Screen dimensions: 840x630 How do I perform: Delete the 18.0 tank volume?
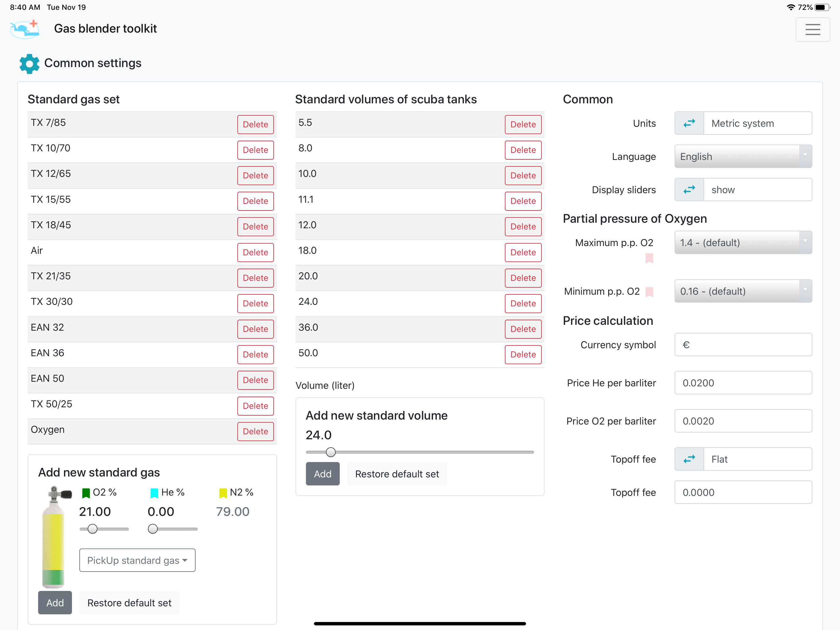click(x=523, y=252)
